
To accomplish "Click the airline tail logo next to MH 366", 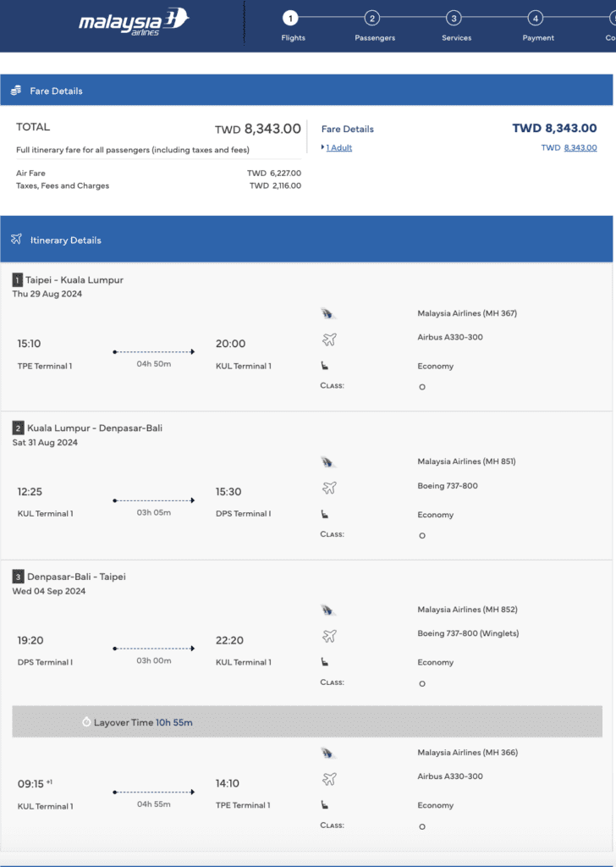I will [x=328, y=753].
